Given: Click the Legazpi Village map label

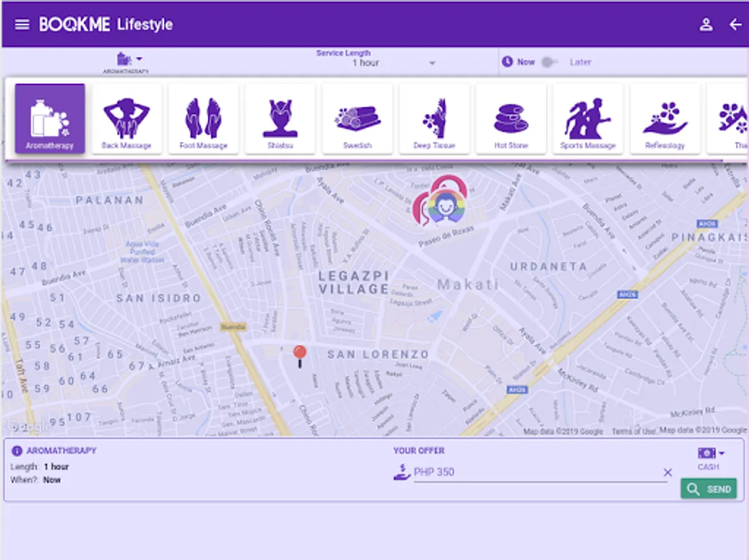Looking at the screenshot, I should (354, 282).
